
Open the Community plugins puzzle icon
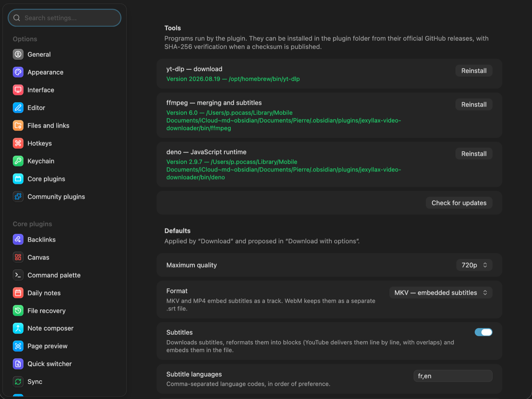point(18,196)
